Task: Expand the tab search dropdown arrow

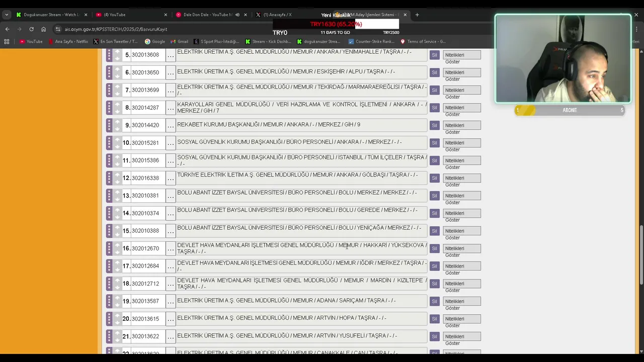Action: point(7,15)
